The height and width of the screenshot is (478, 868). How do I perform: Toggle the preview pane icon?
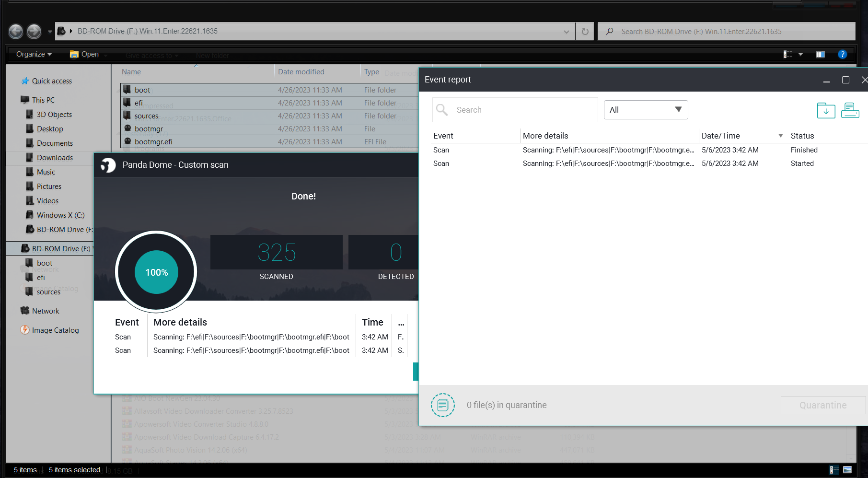click(821, 54)
